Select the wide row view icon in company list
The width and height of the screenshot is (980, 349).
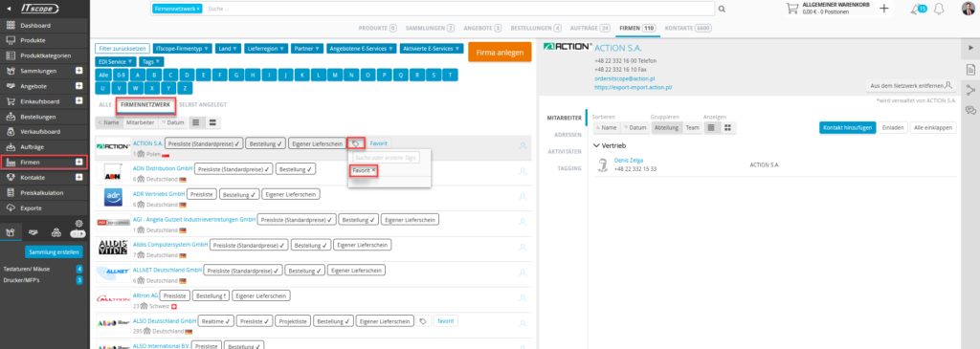(x=212, y=122)
